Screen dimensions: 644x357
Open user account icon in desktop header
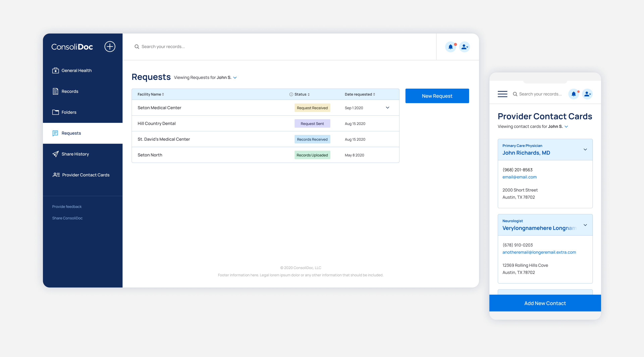pyautogui.click(x=465, y=47)
